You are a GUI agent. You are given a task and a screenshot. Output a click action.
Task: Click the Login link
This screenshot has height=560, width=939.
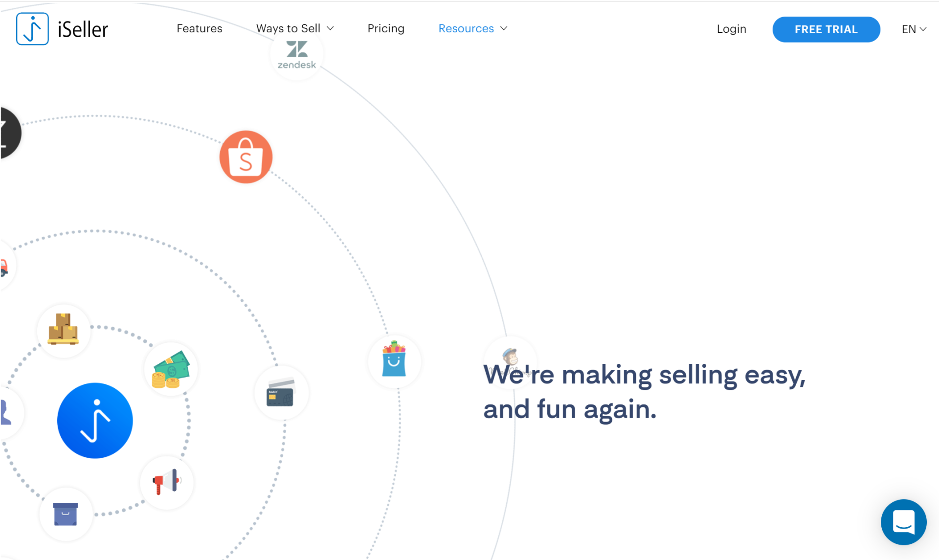[x=731, y=29]
